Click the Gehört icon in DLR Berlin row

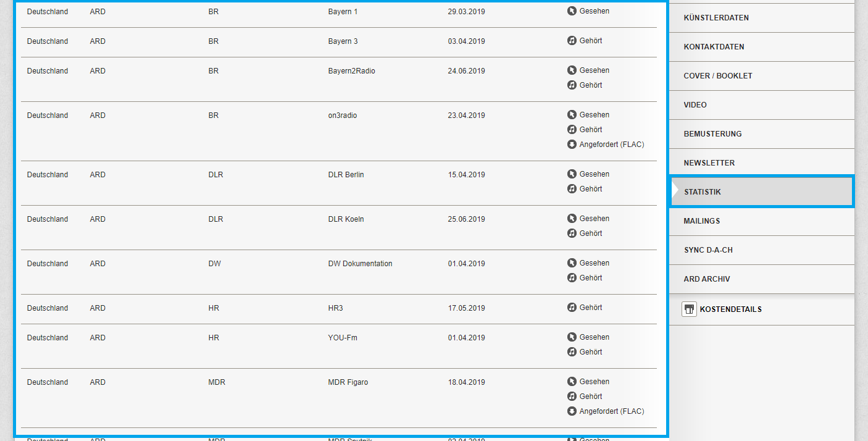point(572,189)
